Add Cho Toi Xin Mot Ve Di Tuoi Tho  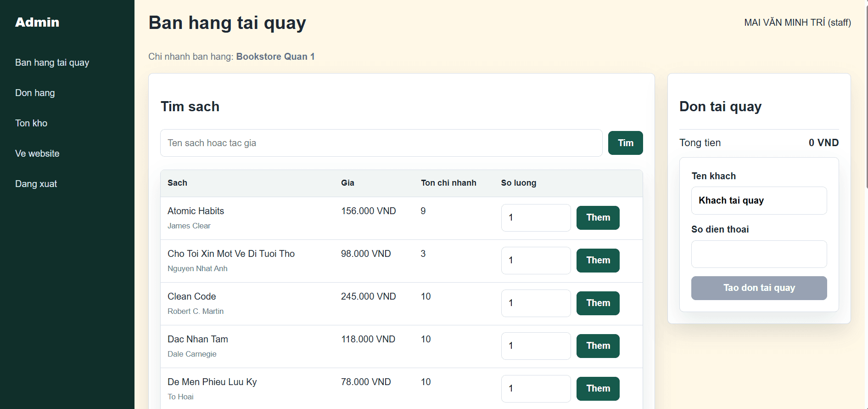tap(598, 261)
